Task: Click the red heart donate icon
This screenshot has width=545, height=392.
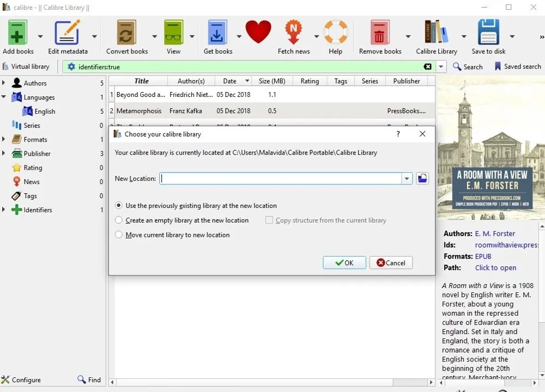Action: [258, 32]
